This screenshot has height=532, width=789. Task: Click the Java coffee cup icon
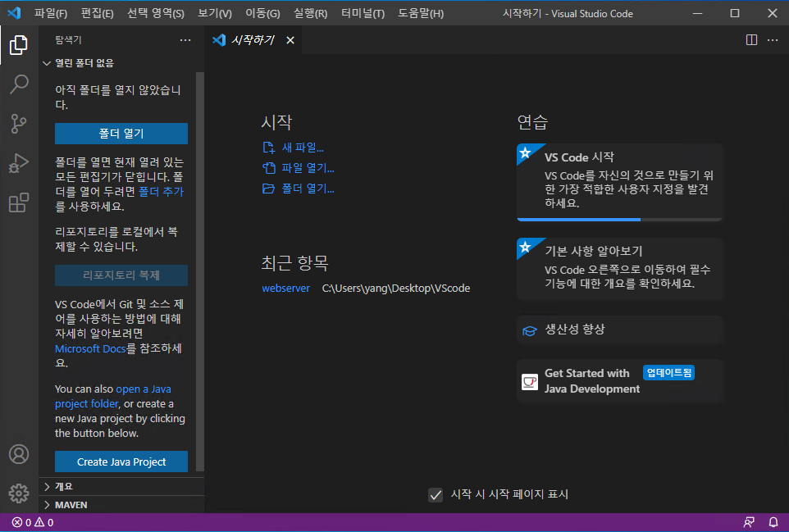[x=529, y=382]
